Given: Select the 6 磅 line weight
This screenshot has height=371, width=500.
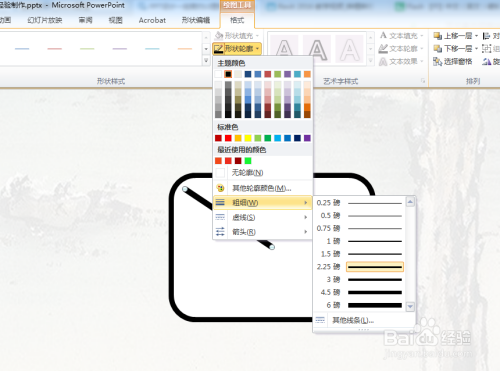Looking at the screenshot, I should coord(360,305).
